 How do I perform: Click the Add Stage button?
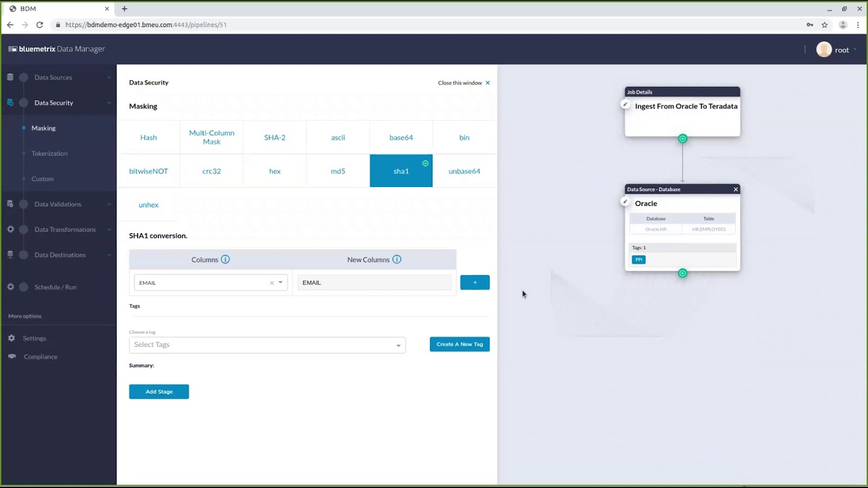[159, 392]
